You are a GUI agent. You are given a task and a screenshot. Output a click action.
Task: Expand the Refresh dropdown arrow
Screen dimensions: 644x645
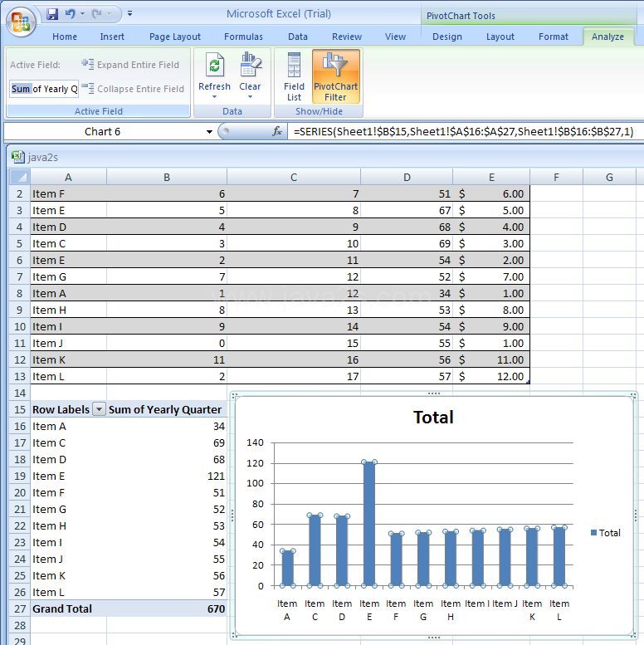click(x=214, y=97)
